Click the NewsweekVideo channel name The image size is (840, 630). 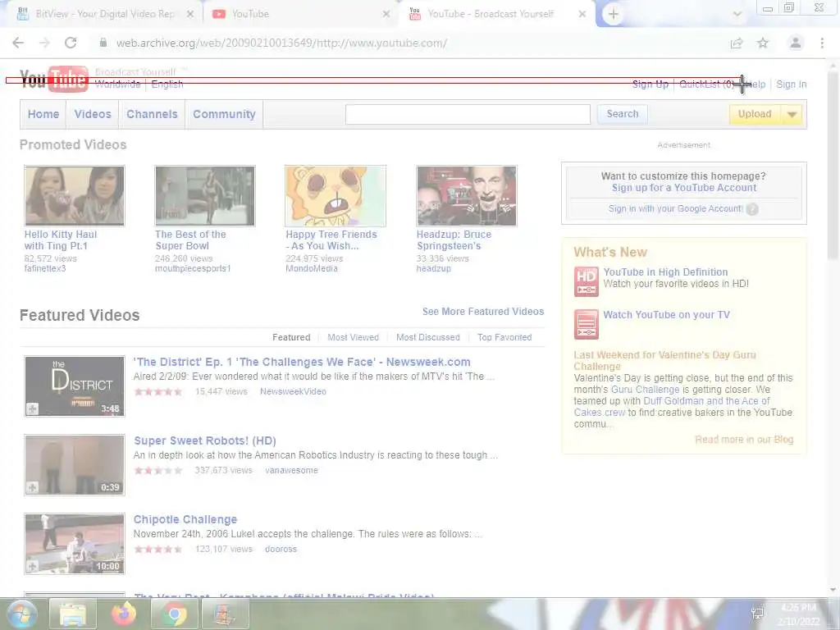[x=293, y=391]
